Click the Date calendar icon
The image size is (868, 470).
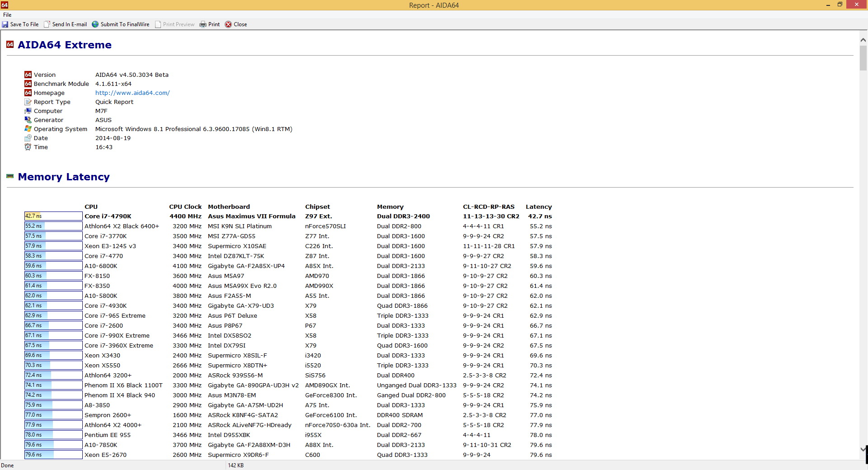point(28,138)
